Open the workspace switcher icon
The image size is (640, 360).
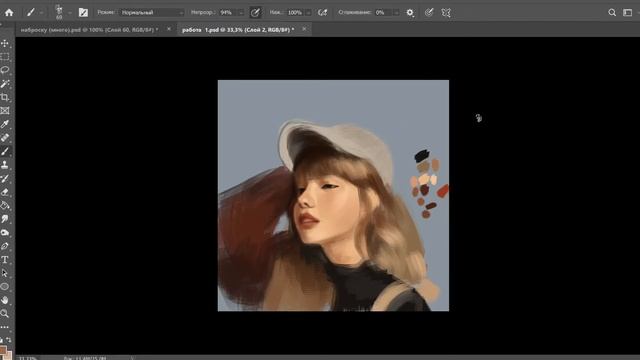pyautogui.click(x=627, y=13)
